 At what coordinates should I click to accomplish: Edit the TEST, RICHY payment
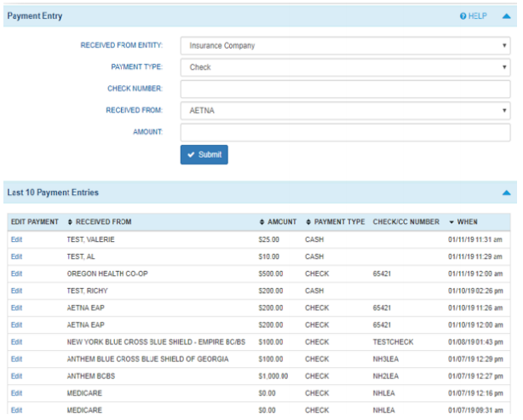[17, 291]
